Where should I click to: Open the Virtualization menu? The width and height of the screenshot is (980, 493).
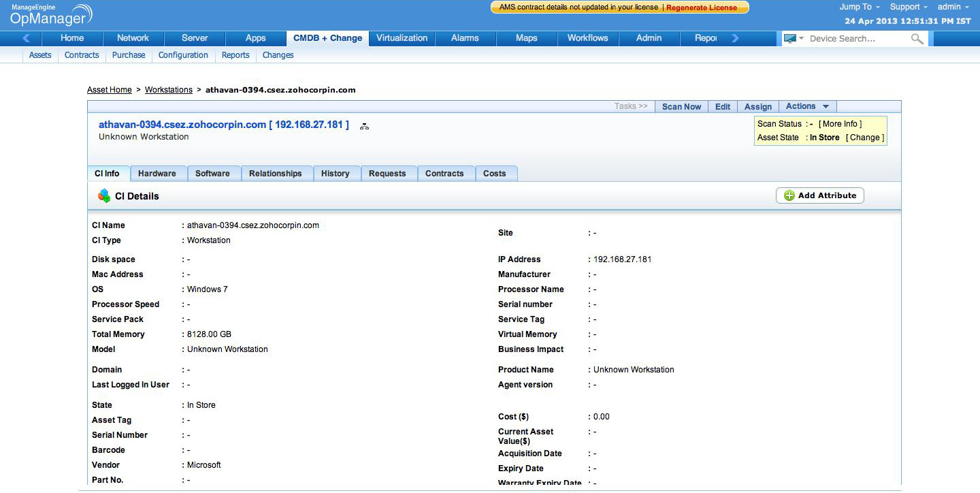[x=402, y=38]
